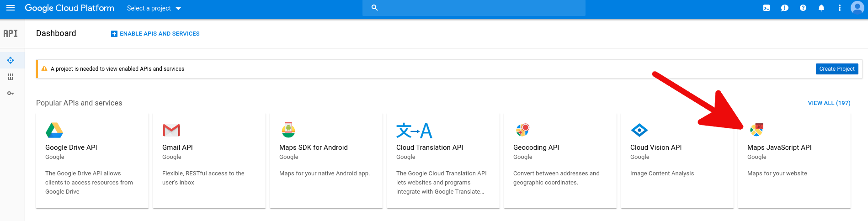Activate Cloud Shell terminal icon

click(x=767, y=8)
